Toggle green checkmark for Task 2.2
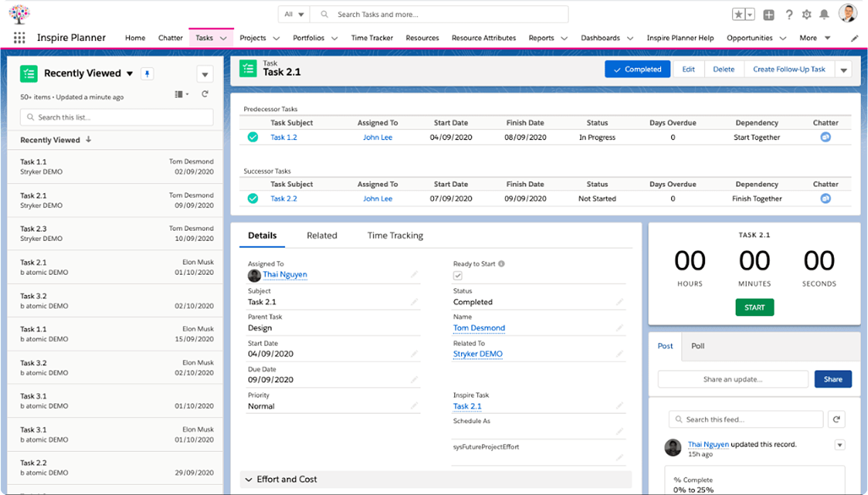868x495 pixels. [253, 198]
